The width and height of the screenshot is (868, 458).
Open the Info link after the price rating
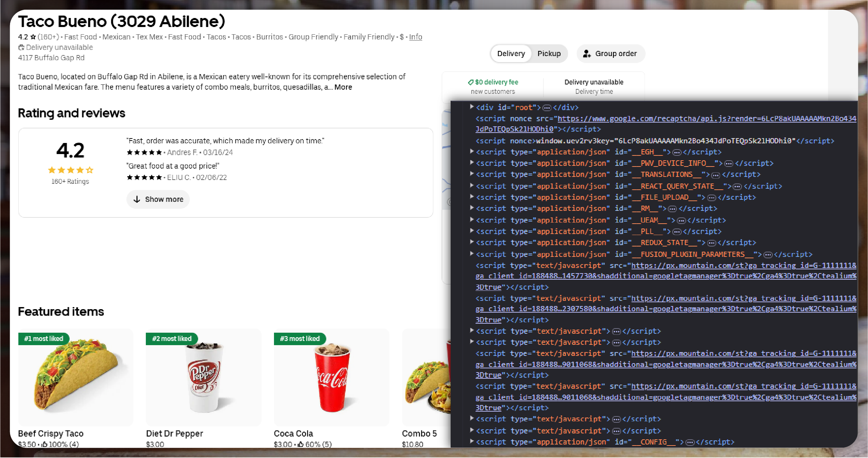coord(415,37)
